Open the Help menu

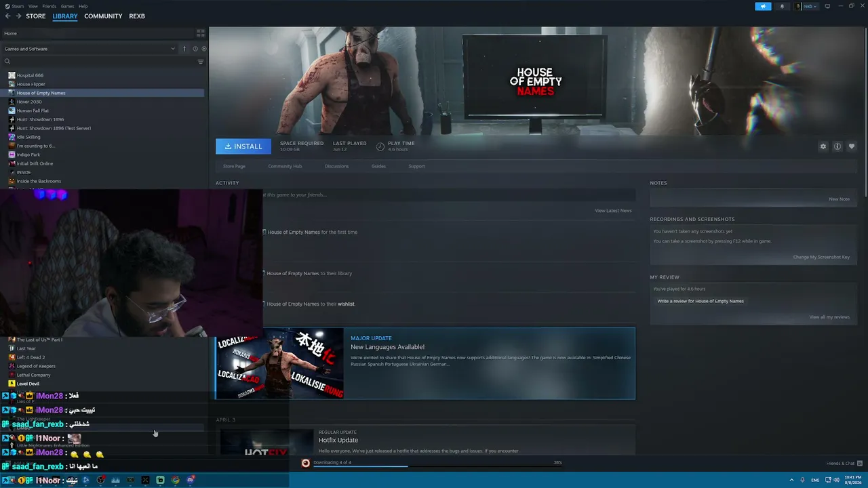click(x=83, y=6)
